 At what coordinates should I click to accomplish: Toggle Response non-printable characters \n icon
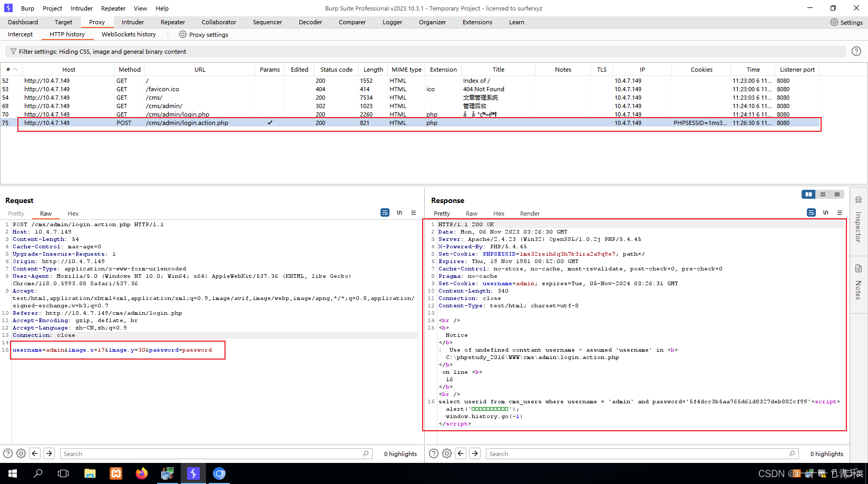pyautogui.click(x=826, y=212)
